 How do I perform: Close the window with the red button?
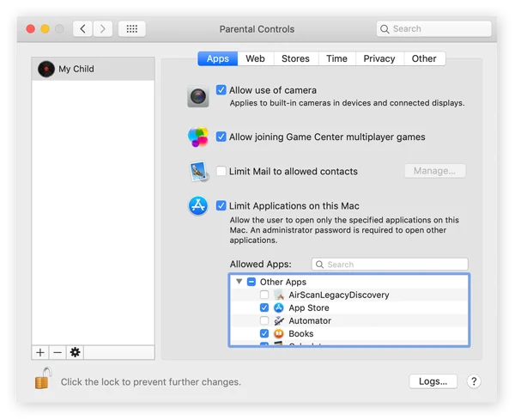(31, 29)
